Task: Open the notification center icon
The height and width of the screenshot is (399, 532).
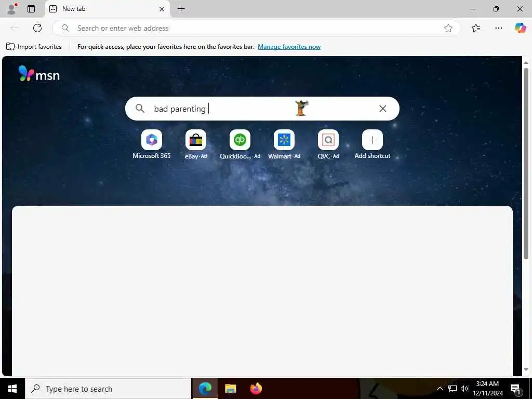Action: 516,389
